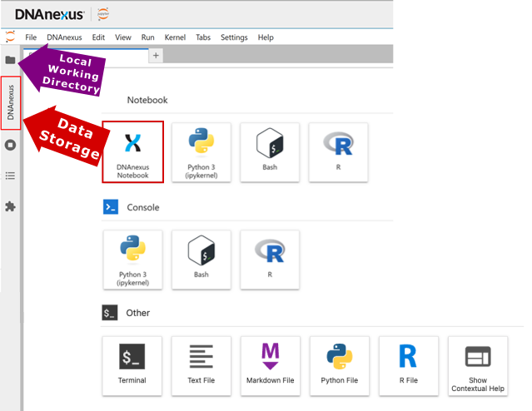Click the Other section heading

[x=137, y=313]
